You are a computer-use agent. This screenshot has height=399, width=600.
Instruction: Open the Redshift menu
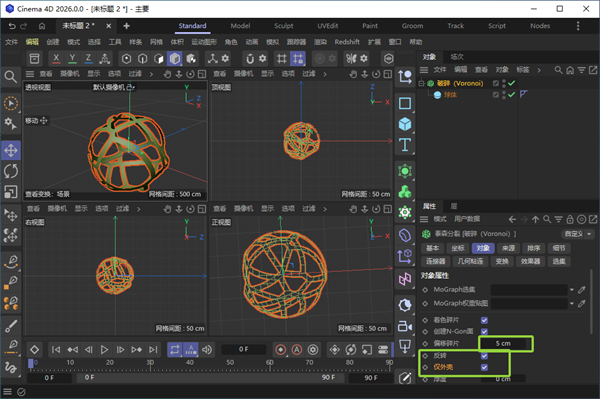click(x=347, y=42)
